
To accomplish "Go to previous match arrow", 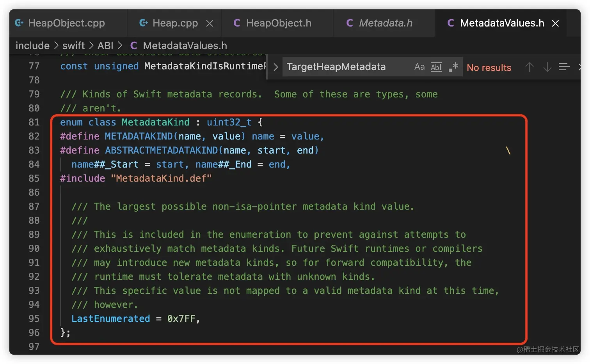I will [x=529, y=67].
